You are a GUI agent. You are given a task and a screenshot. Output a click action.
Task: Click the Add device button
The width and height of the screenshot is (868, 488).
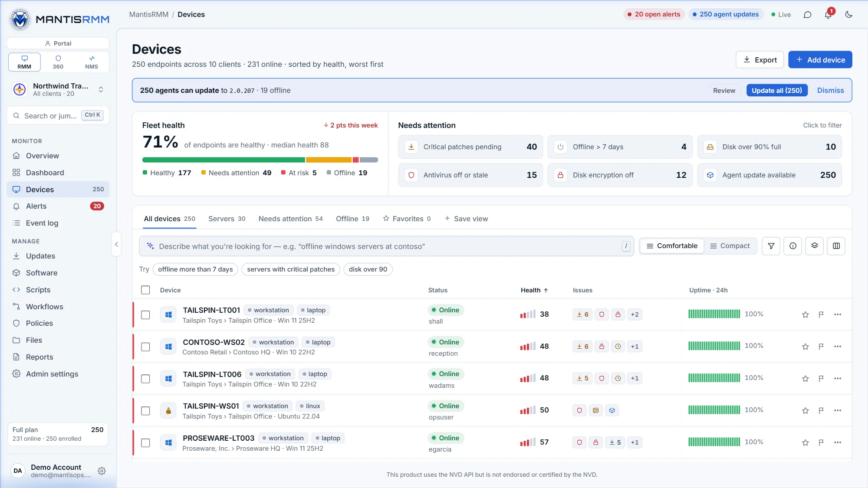click(x=820, y=60)
